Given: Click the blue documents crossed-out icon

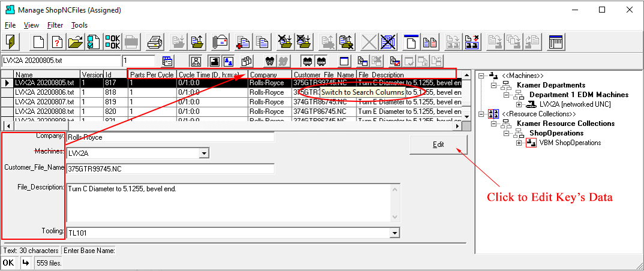Looking at the screenshot, I should [x=387, y=42].
